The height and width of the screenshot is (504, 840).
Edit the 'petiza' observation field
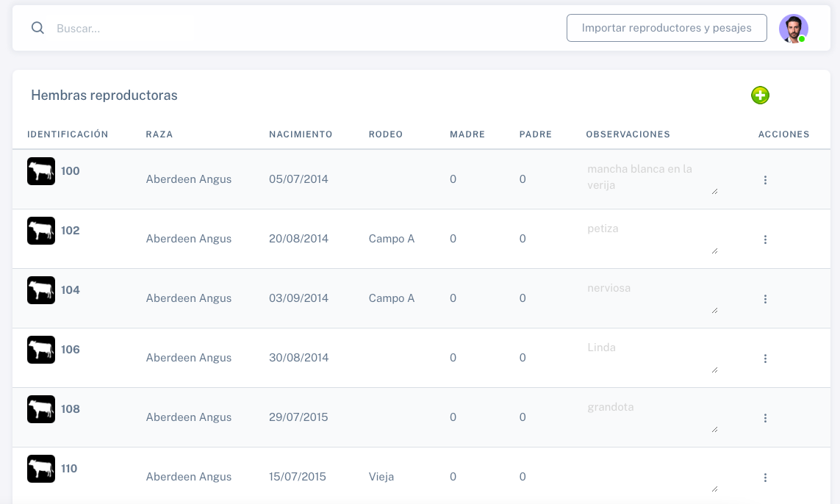pyautogui.click(x=652, y=237)
